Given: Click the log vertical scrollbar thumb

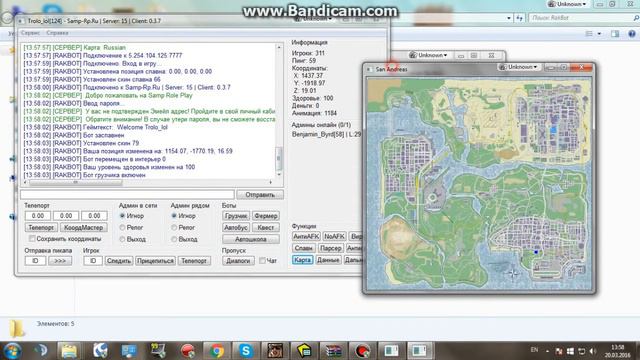Looking at the screenshot, I should [x=279, y=157].
